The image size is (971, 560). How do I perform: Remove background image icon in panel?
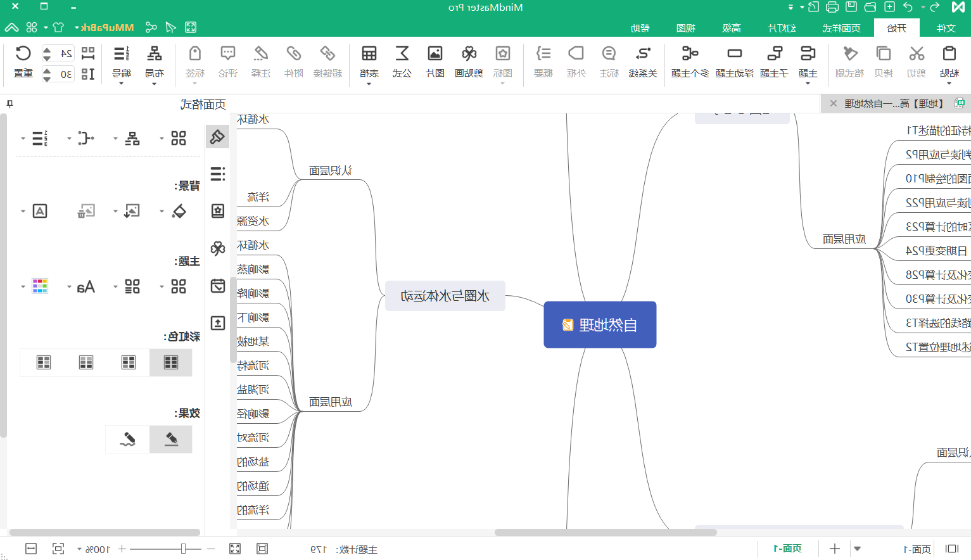(x=86, y=211)
